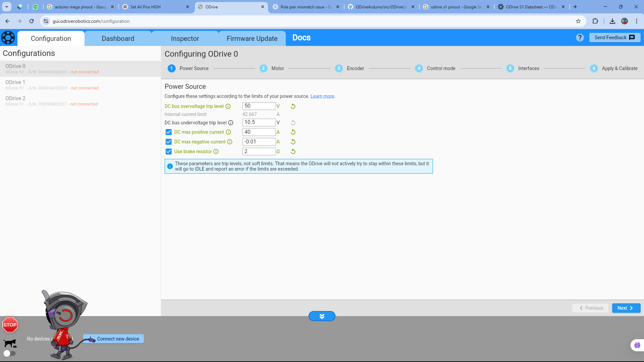Image resolution: width=644 pixels, height=362 pixels.
Task: Switch to Pole pair mismatch issue browser tab
Action: [x=306, y=7]
